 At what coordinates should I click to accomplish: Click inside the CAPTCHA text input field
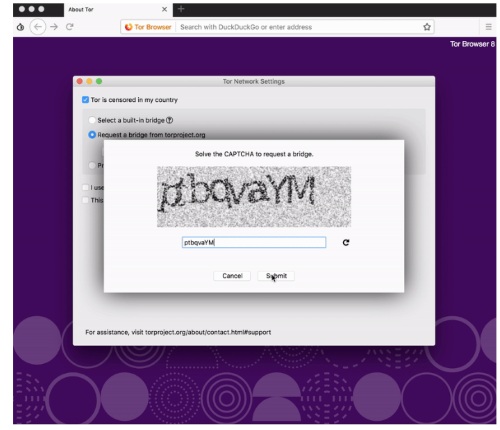tap(254, 242)
